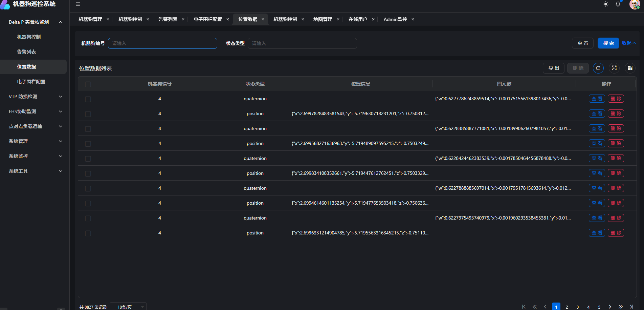Focus the 状态类型 input field

point(302,43)
